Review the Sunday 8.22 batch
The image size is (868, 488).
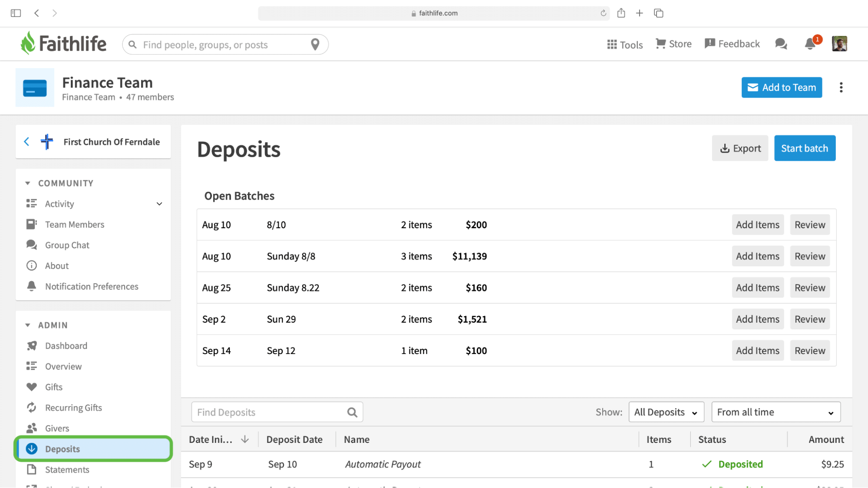coord(810,288)
